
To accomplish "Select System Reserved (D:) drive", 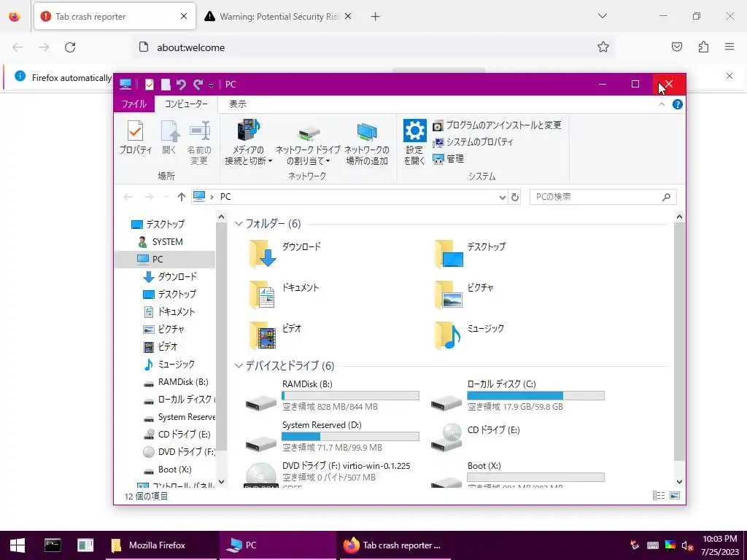I will (332, 437).
